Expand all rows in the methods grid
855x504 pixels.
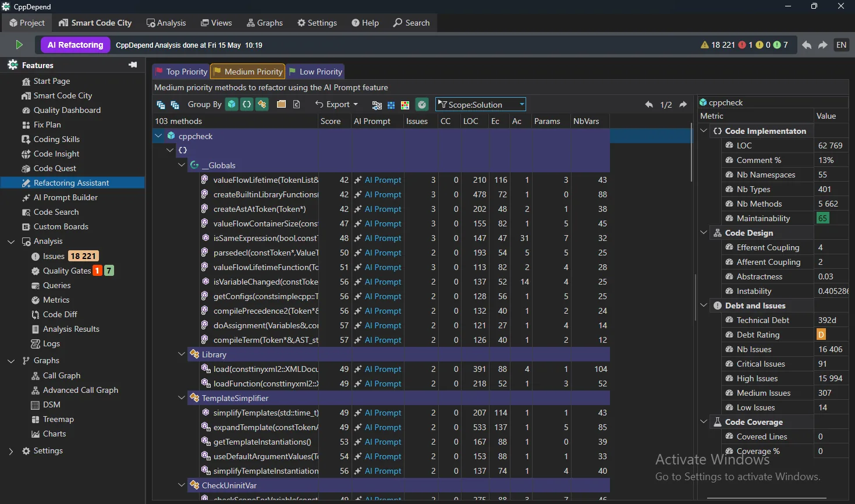click(175, 105)
